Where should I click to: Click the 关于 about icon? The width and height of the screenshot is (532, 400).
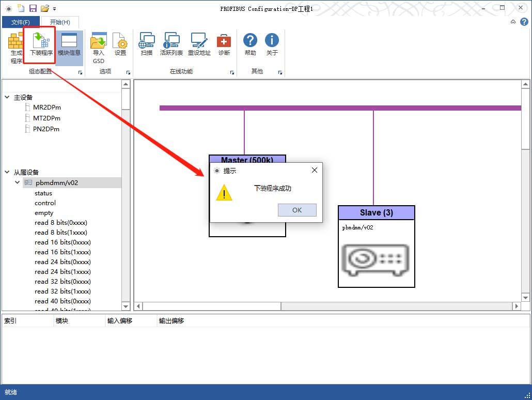[x=272, y=45]
